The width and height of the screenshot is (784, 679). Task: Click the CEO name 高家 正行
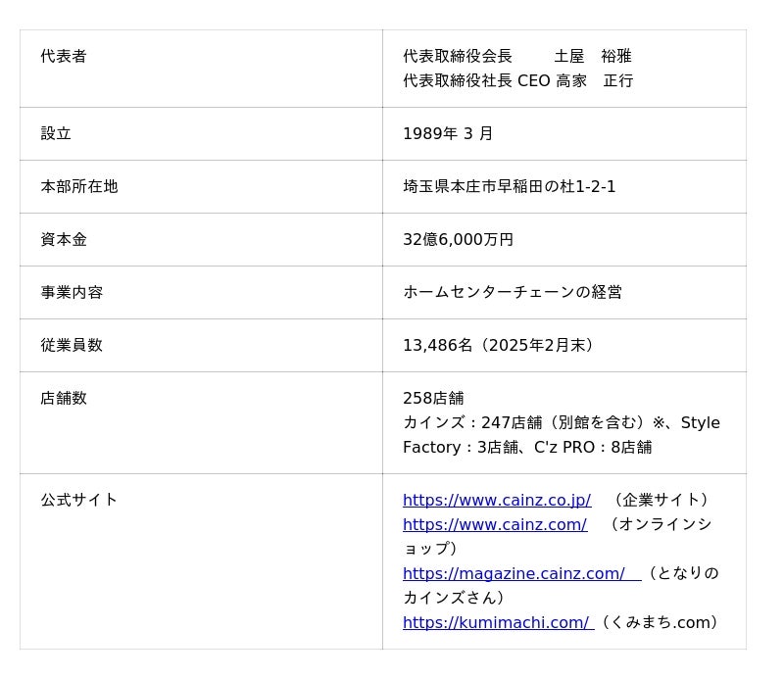coord(594,80)
